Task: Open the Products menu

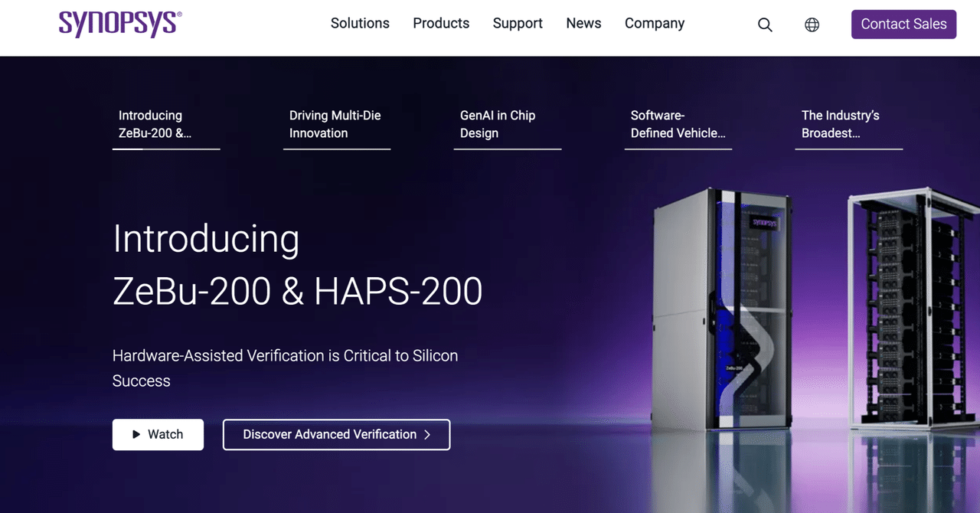Action: 441,23
